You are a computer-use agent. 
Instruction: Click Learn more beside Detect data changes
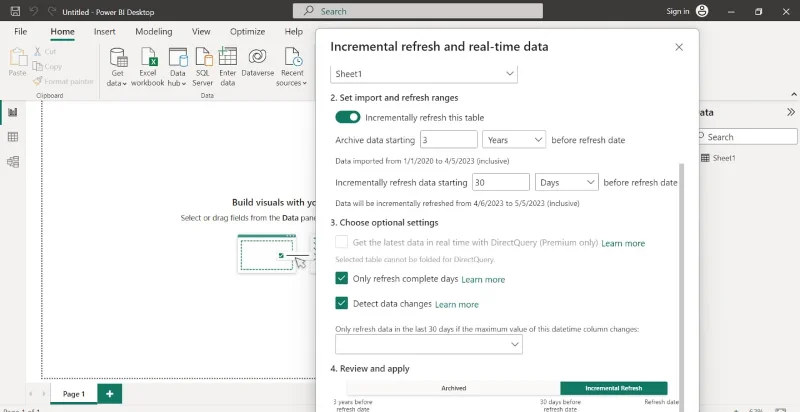[457, 304]
